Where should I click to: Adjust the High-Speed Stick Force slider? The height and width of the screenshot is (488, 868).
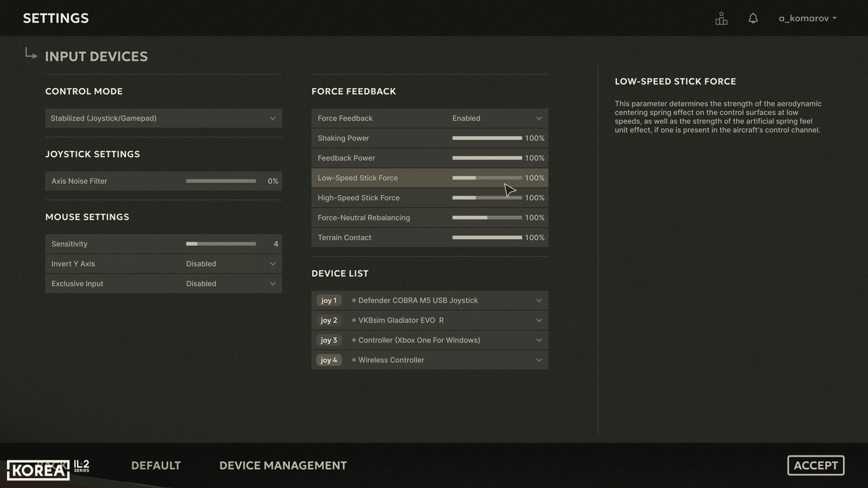(x=487, y=198)
